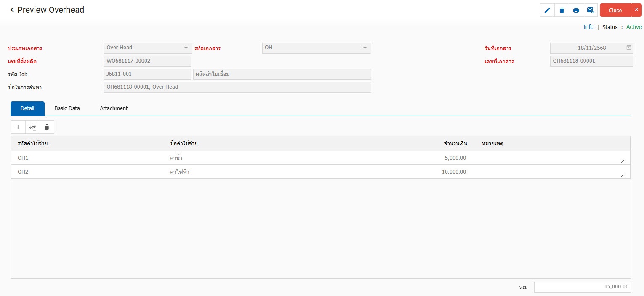Viewport: 644px width, 296px height.
Task: Click the J6811-001 Job code field
Action: [147, 74]
